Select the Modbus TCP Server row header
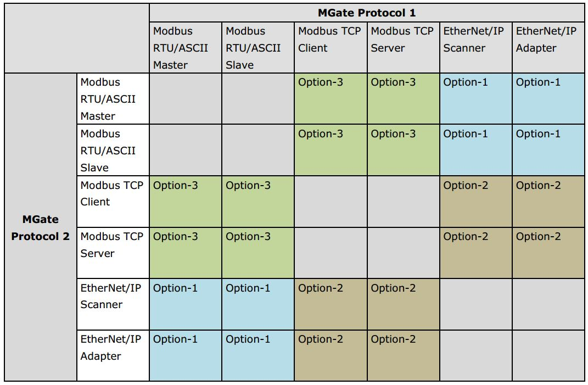The height and width of the screenshot is (385, 588). pyautogui.click(x=111, y=244)
